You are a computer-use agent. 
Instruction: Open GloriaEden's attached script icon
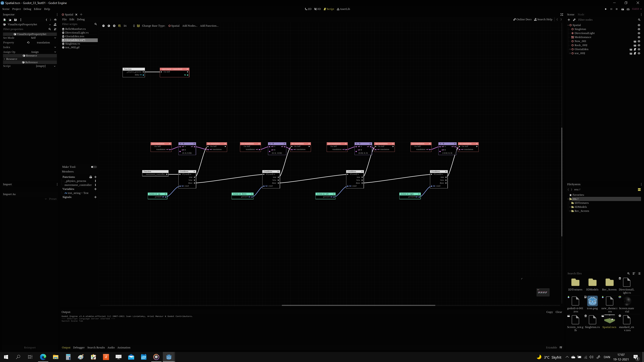coord(635,49)
